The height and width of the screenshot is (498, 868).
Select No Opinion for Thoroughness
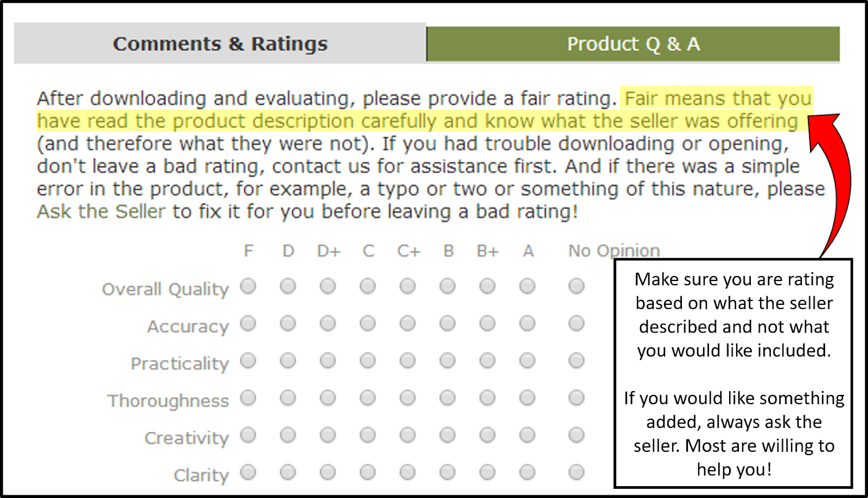576,398
